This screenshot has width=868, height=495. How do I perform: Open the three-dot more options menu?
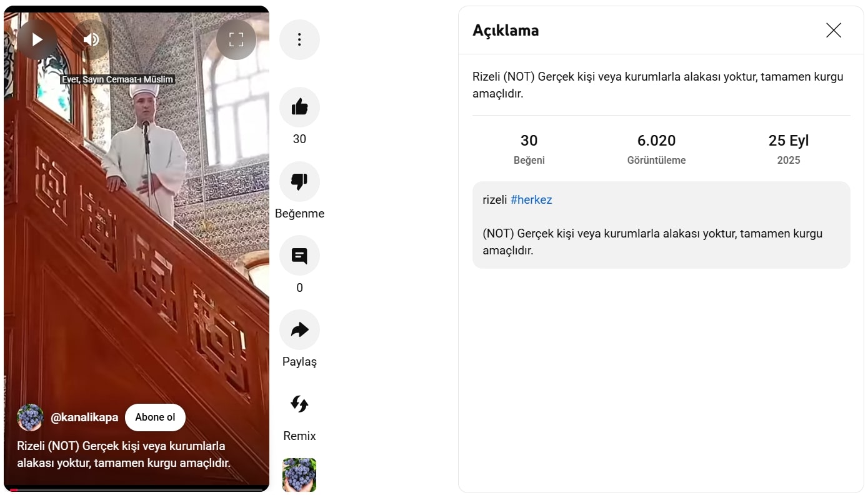click(x=299, y=40)
